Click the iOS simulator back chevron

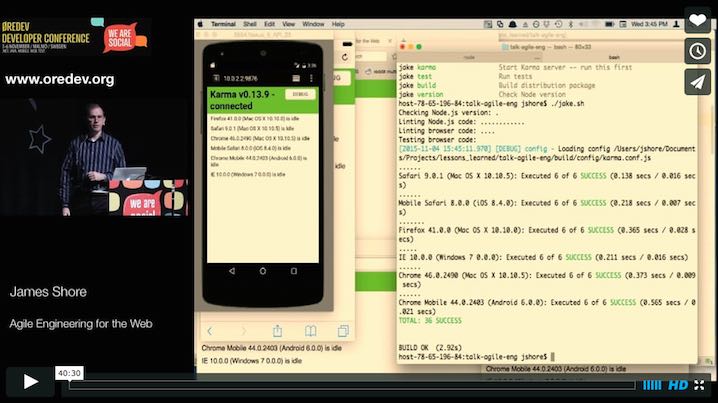(210, 331)
